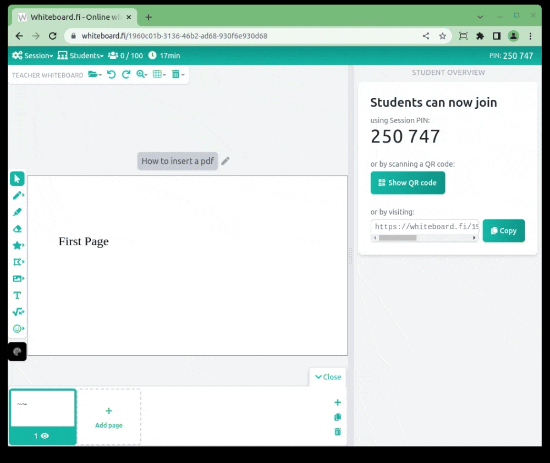Duplicate the current page icon
This screenshot has width=550, height=463.
337,417
